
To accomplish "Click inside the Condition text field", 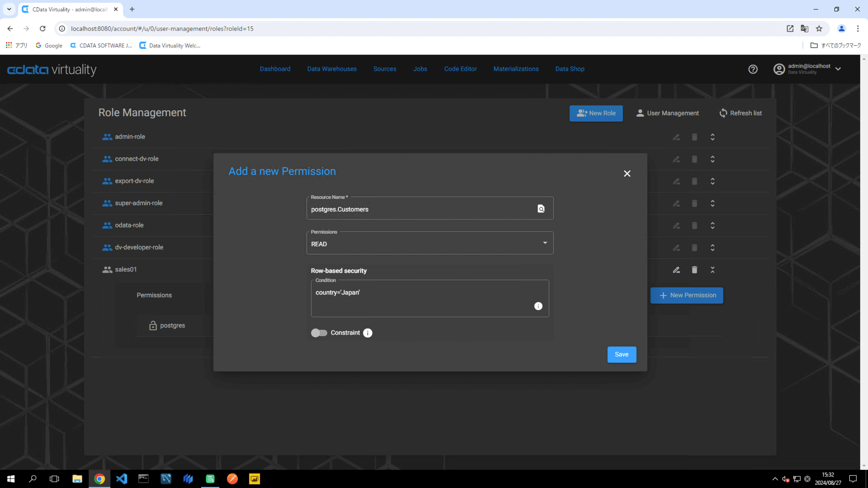I will click(x=420, y=298).
